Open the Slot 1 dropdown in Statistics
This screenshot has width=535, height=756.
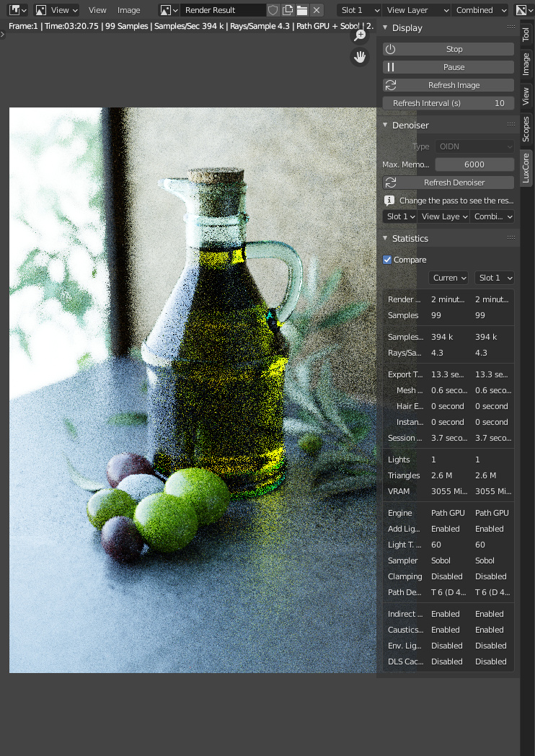pos(495,278)
